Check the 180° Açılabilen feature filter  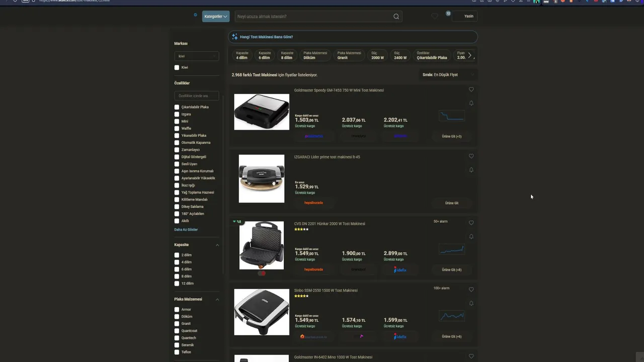tap(177, 214)
